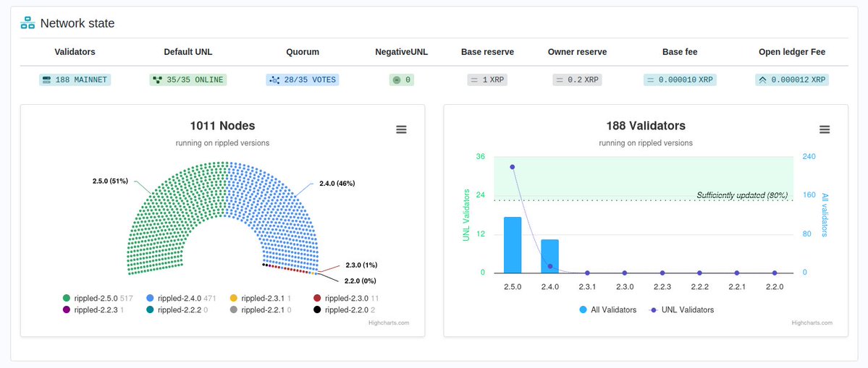Viewport: 868px width, 368px height.
Task: Open the 1011 Nodes chart context menu
Action: [x=401, y=129]
